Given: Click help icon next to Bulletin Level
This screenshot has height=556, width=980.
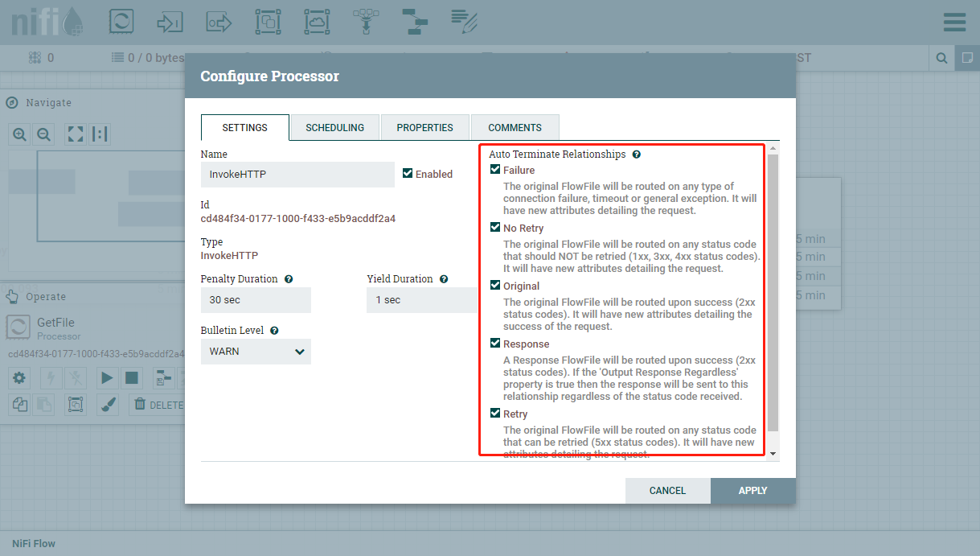Looking at the screenshot, I should point(274,331).
